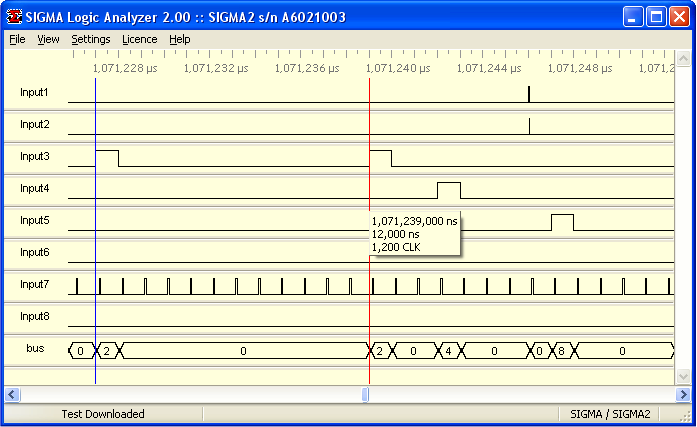Select the Input7 channel label
This screenshot has height=427, width=697.
pos(35,285)
